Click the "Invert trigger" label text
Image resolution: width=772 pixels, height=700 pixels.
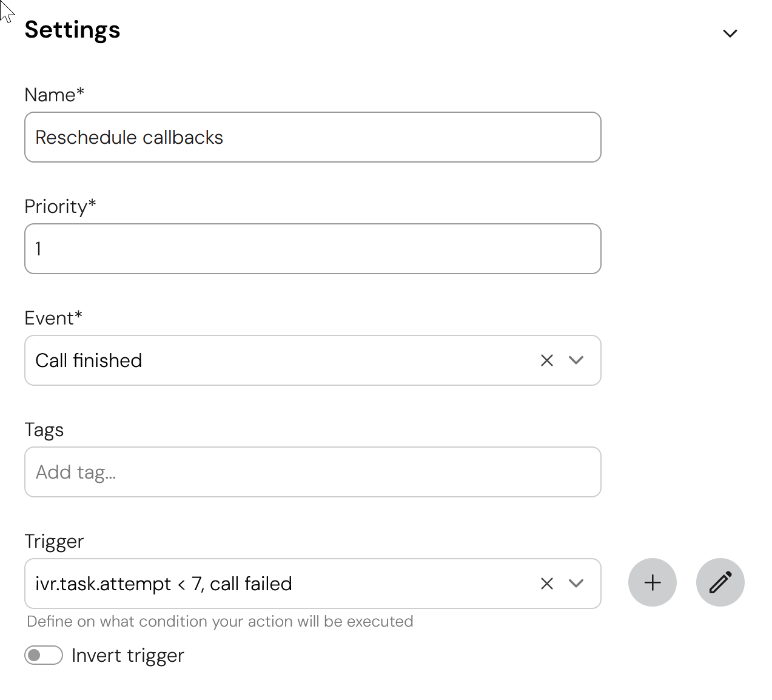point(127,655)
